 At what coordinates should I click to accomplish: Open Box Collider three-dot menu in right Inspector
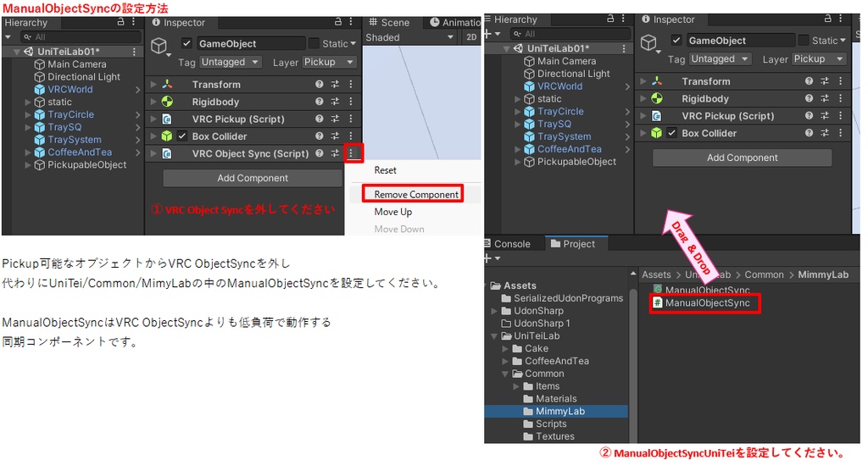point(840,133)
